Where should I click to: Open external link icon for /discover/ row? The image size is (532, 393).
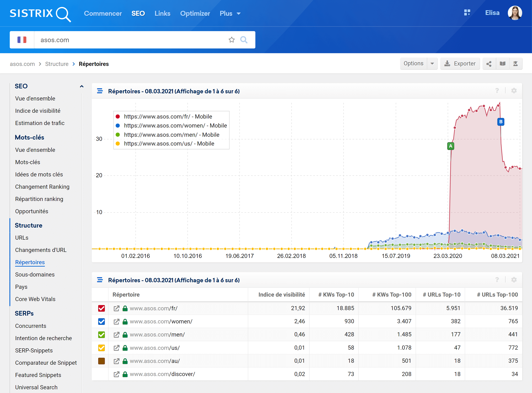click(x=116, y=374)
